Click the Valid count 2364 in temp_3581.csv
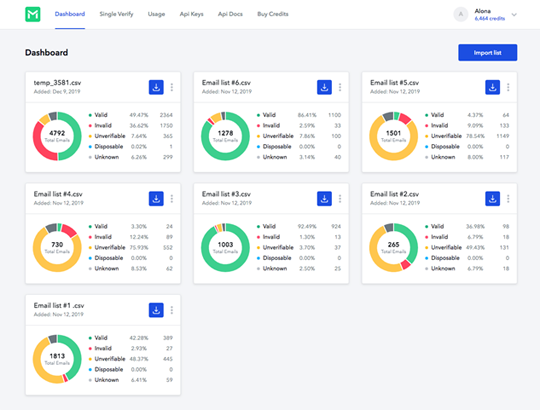 point(166,115)
